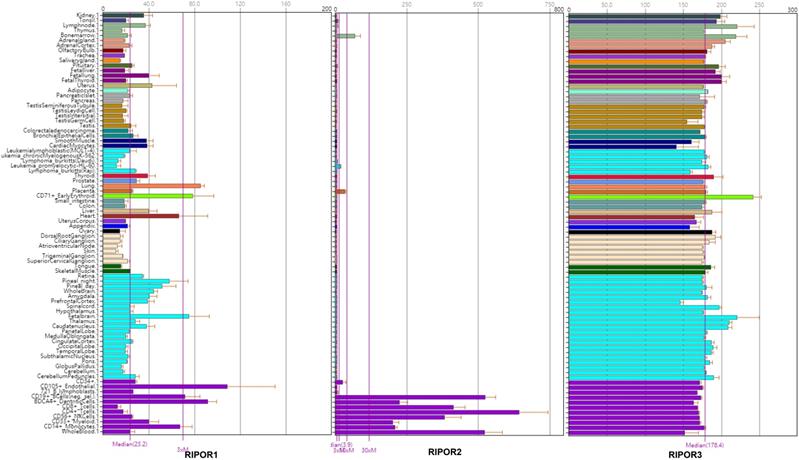Click the RIPOR2 chart title
Screen dimensions: 799x460
(445, 451)
